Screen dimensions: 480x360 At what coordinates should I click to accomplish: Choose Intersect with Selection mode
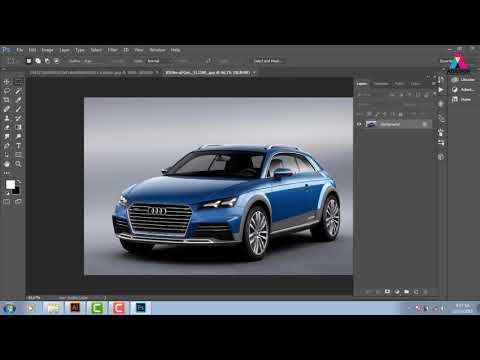(x=56, y=61)
